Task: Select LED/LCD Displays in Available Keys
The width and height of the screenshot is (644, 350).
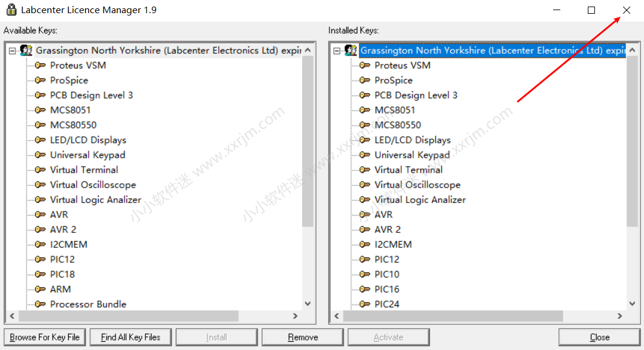Action: click(x=88, y=140)
